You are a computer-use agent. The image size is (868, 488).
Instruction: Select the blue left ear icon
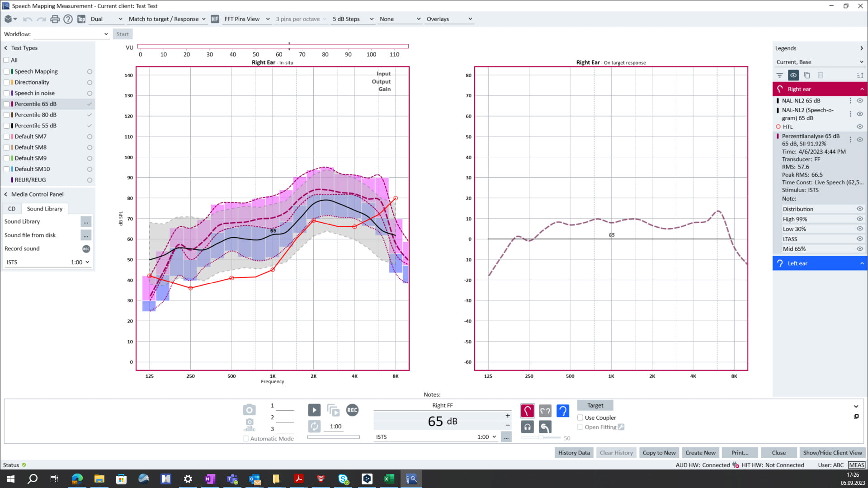[x=562, y=411]
